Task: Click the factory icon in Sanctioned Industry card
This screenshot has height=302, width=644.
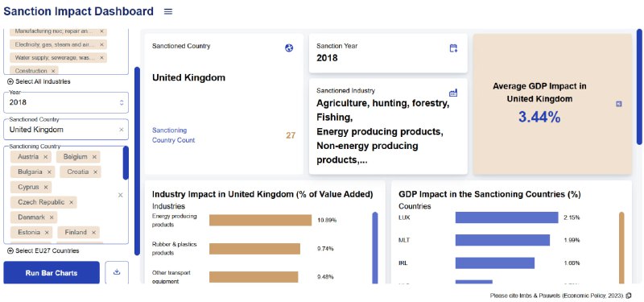Action: [453, 93]
